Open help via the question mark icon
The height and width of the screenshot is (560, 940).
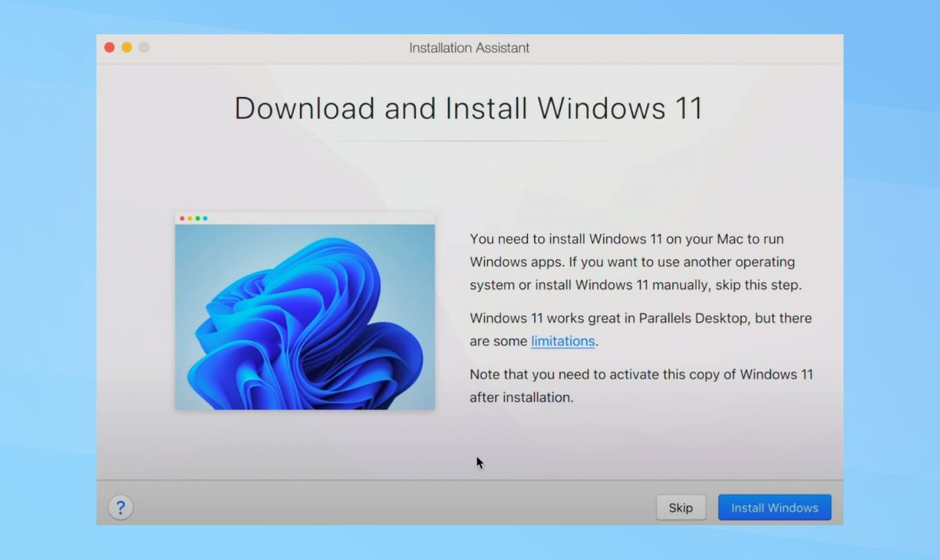pyautogui.click(x=120, y=507)
